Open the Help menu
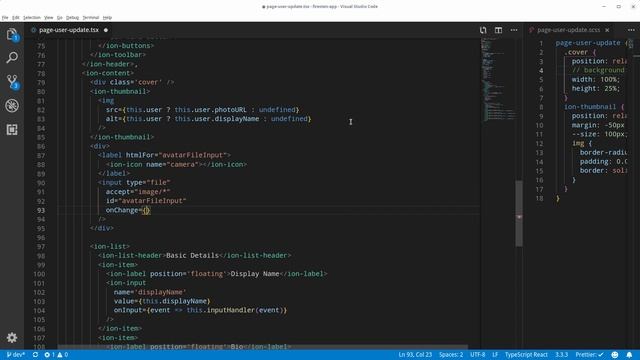Image resolution: width=640 pixels, height=360 pixels. (x=107, y=18)
